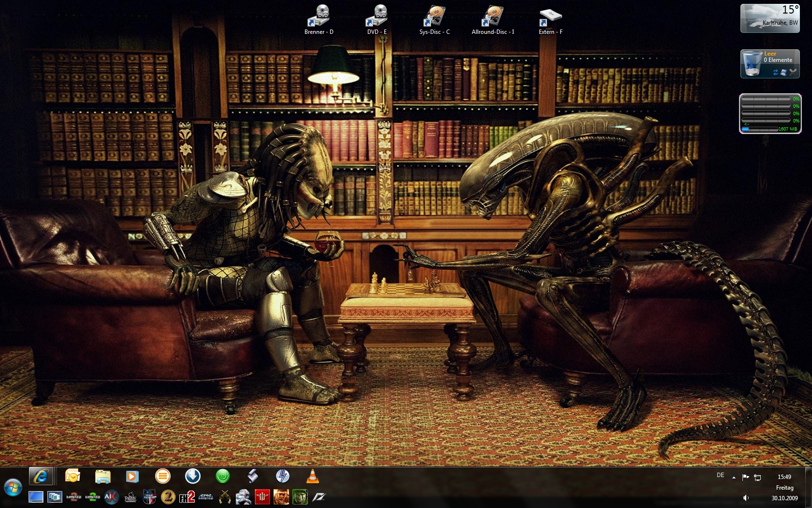Viewport: 812px width, 508px height.
Task: Launch the AIX mod shortcut
Action: (x=111, y=497)
